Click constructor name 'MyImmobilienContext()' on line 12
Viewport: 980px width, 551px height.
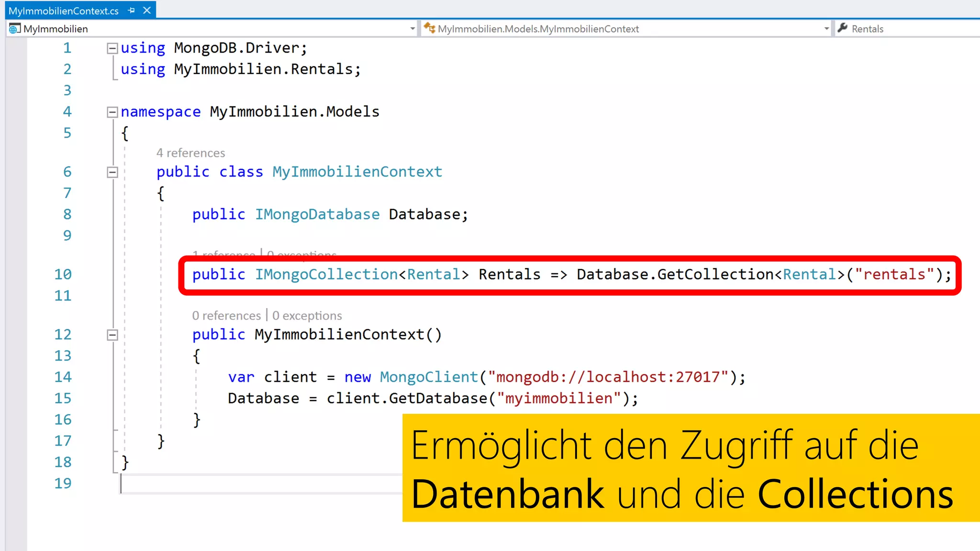348,334
